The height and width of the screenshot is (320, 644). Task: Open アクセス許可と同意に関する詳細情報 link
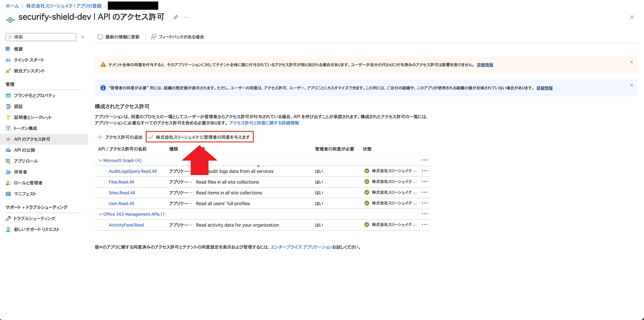coord(264,123)
